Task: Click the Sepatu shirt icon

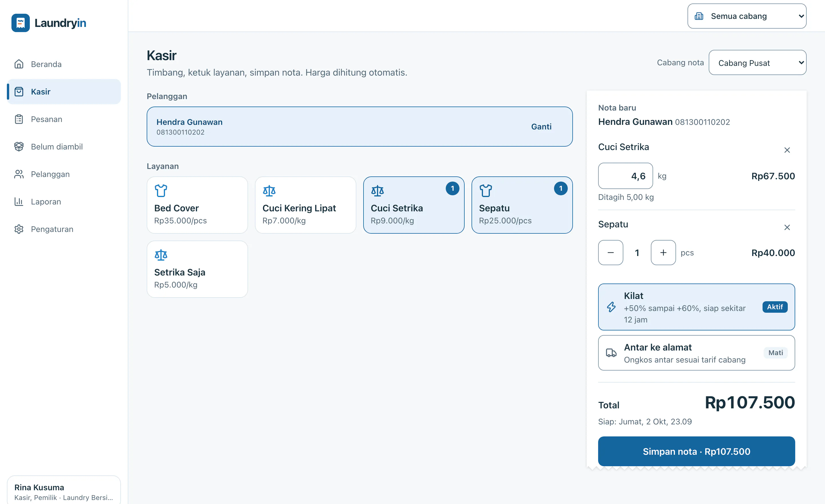Action: [x=486, y=190]
